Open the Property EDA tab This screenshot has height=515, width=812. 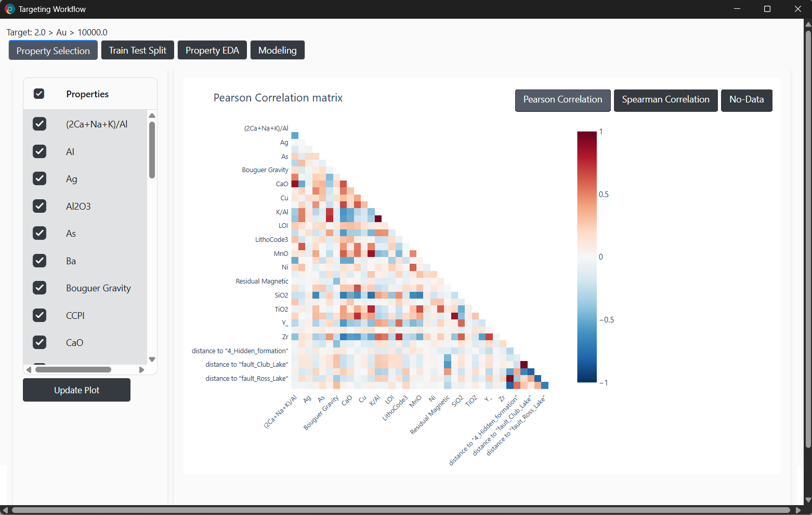pyautogui.click(x=212, y=50)
